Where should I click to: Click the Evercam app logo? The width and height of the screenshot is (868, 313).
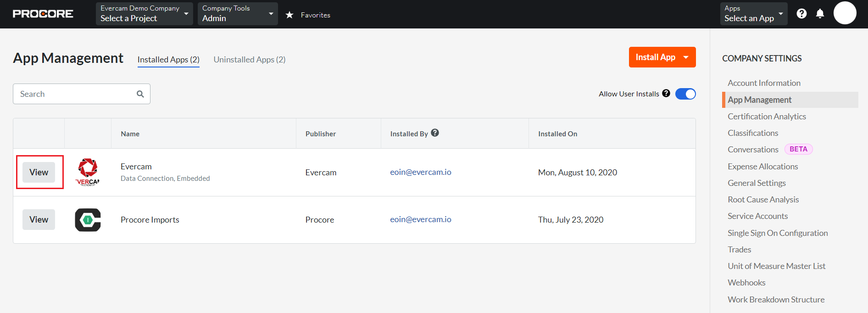point(88,172)
